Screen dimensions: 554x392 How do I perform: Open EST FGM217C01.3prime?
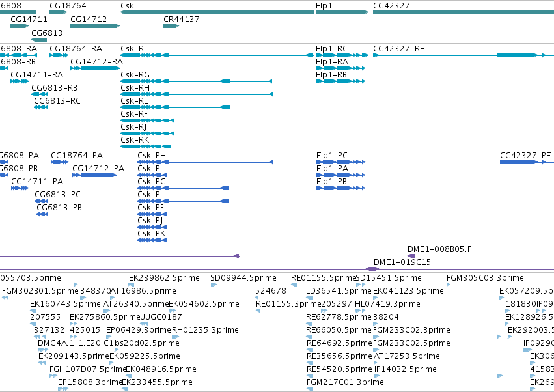[x=345, y=382]
